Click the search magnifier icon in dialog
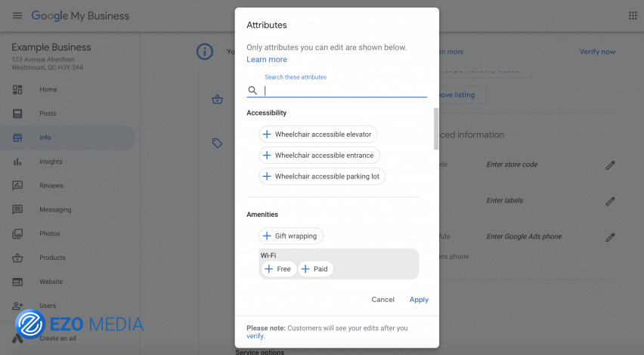This screenshot has height=355, width=644. click(x=252, y=91)
